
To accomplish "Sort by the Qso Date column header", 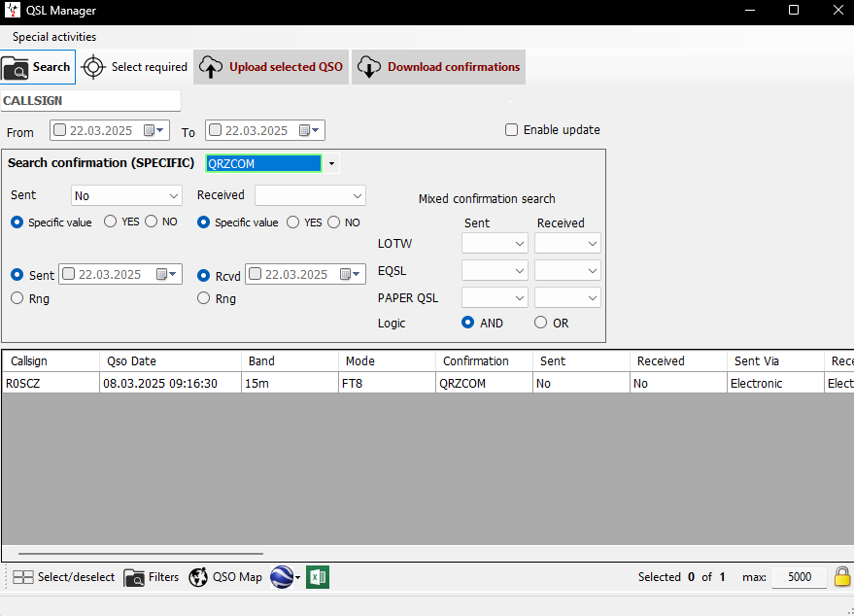I will click(x=170, y=361).
